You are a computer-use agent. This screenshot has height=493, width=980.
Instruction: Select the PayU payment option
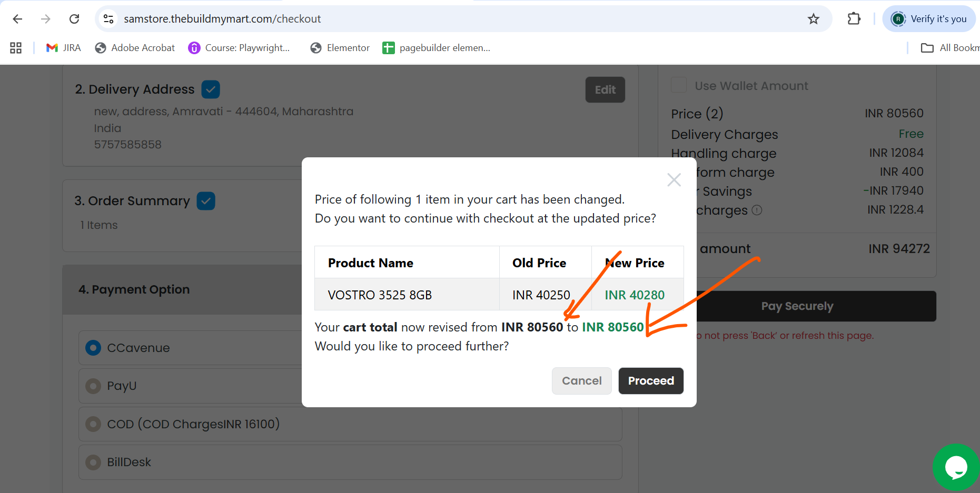pyautogui.click(x=93, y=386)
